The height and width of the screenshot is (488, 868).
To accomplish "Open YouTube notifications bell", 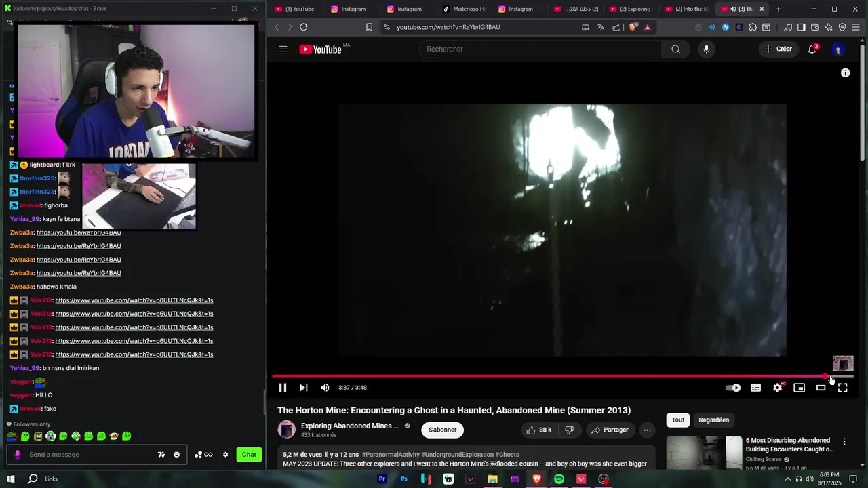I will coord(812,49).
